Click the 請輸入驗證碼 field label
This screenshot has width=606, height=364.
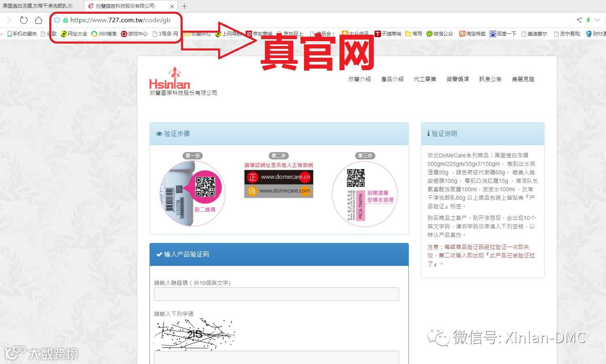coord(192,283)
